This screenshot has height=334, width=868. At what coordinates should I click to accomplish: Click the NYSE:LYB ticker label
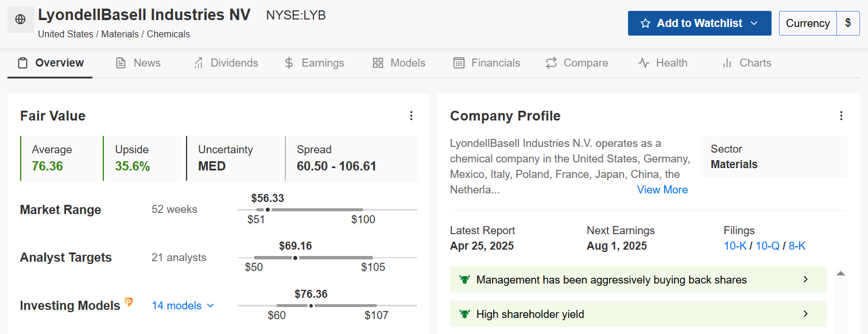pyautogui.click(x=296, y=15)
